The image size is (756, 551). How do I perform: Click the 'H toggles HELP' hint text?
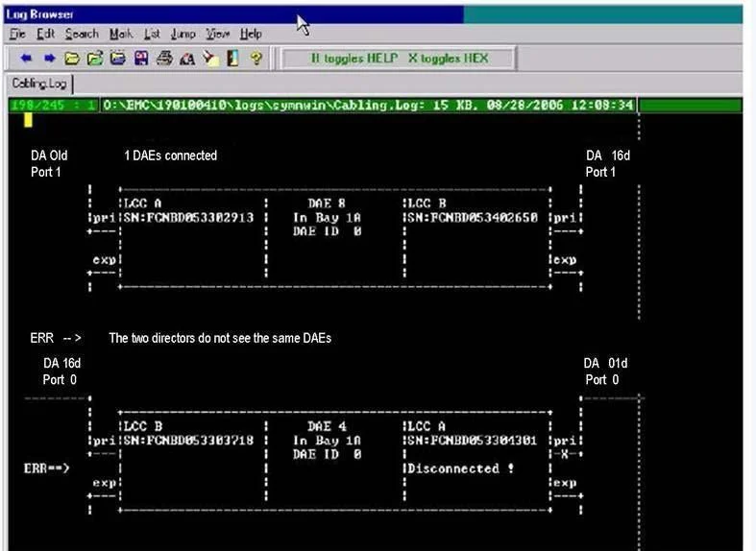point(354,59)
